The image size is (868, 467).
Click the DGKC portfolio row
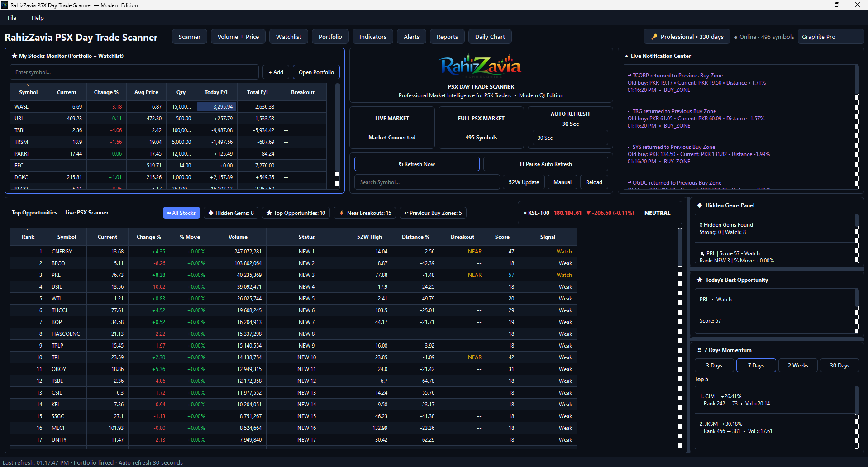click(168, 177)
